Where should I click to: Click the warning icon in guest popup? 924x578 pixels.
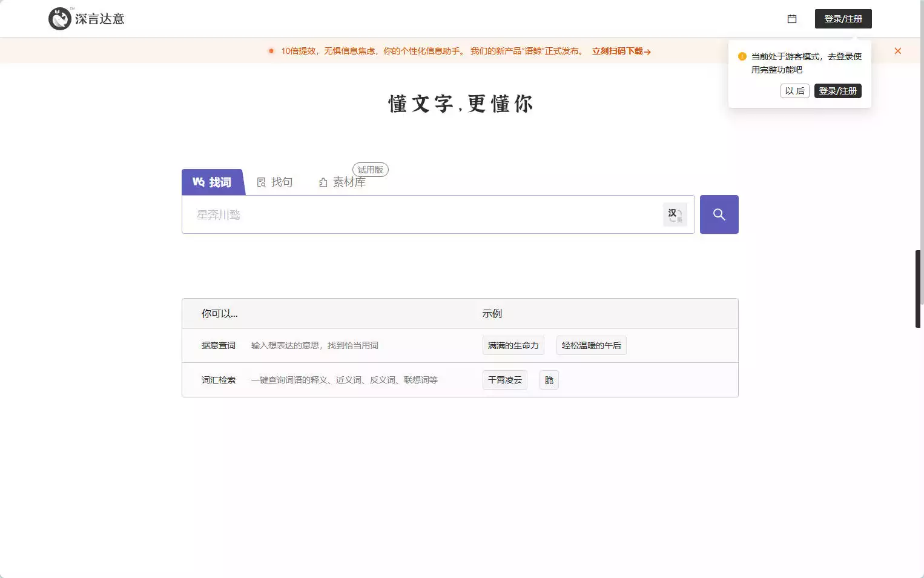tap(742, 56)
